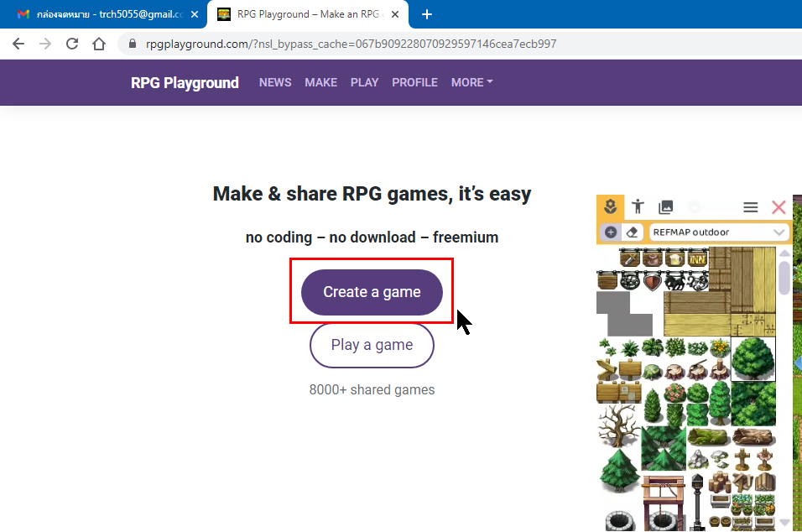
Task: Select the stump with axe tile
Action: [697, 369]
